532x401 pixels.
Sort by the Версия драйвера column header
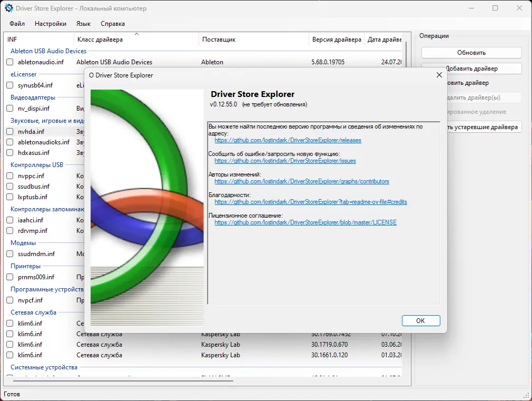pos(337,40)
